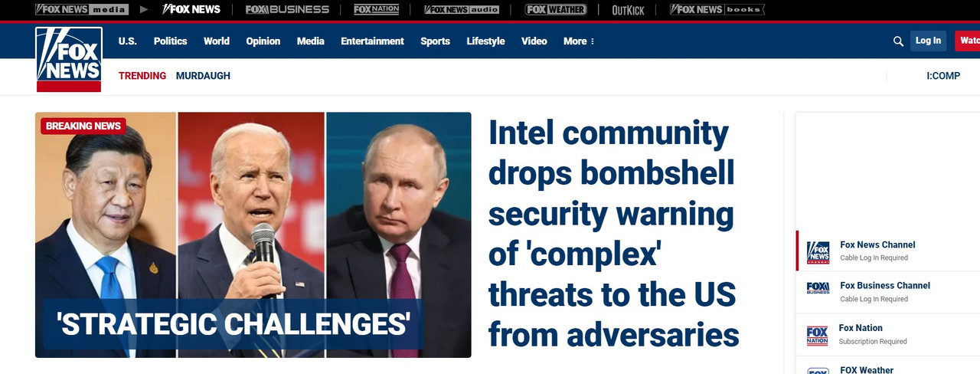Click the Log In button
Viewport: 980px width, 374px height.
click(x=928, y=41)
